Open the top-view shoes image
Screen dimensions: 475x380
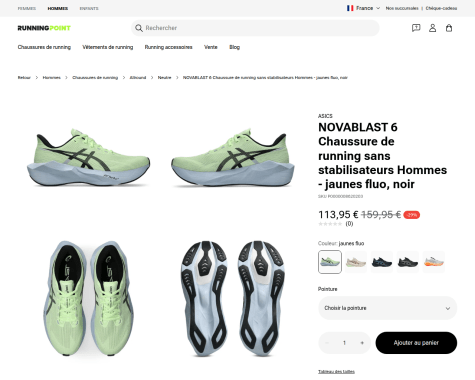pyautogui.click(x=88, y=298)
